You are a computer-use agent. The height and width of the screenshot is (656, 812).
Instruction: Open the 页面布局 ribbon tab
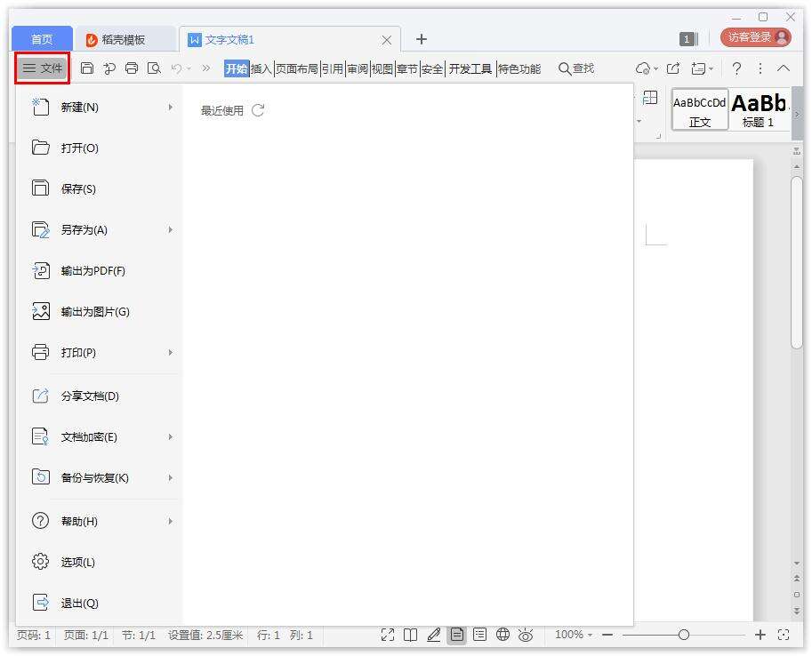(x=297, y=68)
